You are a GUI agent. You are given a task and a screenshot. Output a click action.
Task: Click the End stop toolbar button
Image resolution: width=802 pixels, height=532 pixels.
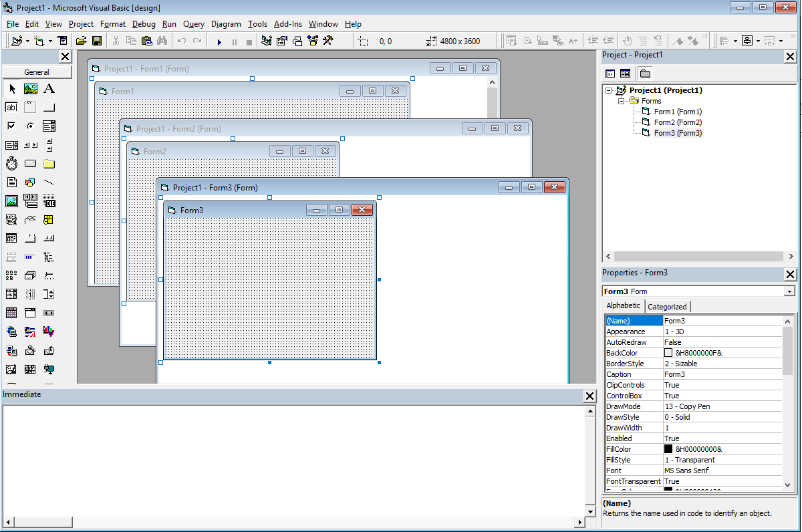249,41
